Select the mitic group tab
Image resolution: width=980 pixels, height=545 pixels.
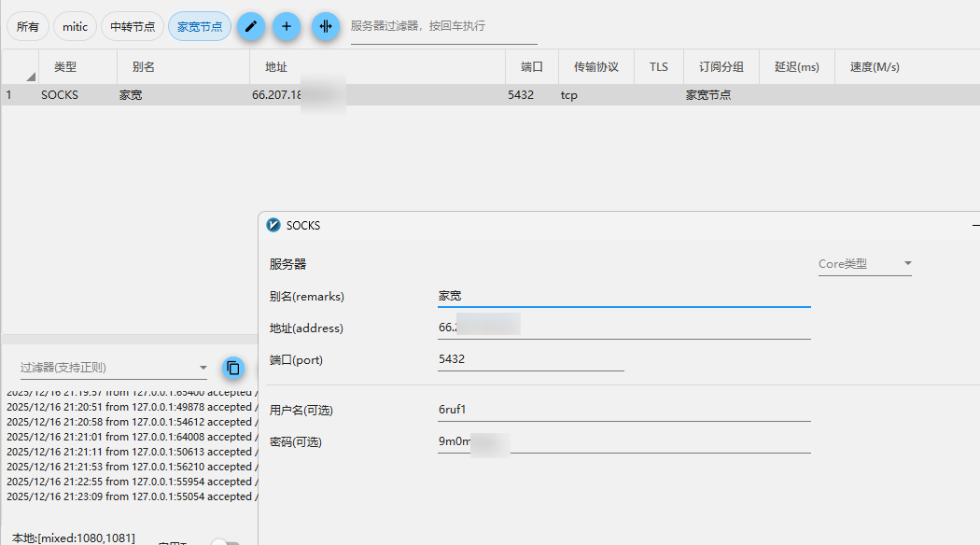tap(75, 27)
